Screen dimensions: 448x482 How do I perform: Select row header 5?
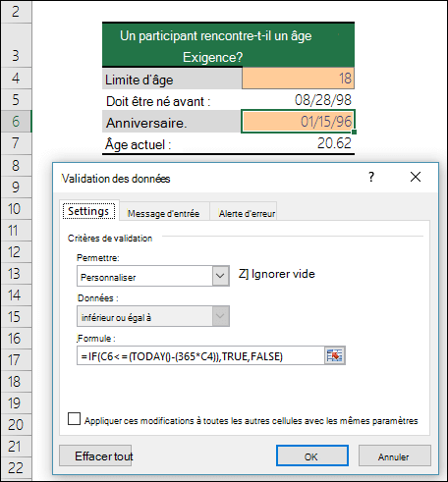click(16, 100)
